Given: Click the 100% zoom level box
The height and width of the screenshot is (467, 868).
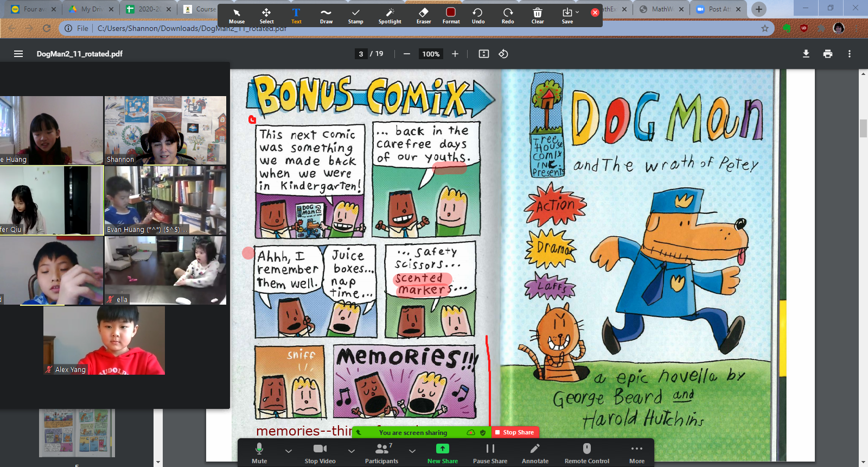Looking at the screenshot, I should (x=431, y=54).
